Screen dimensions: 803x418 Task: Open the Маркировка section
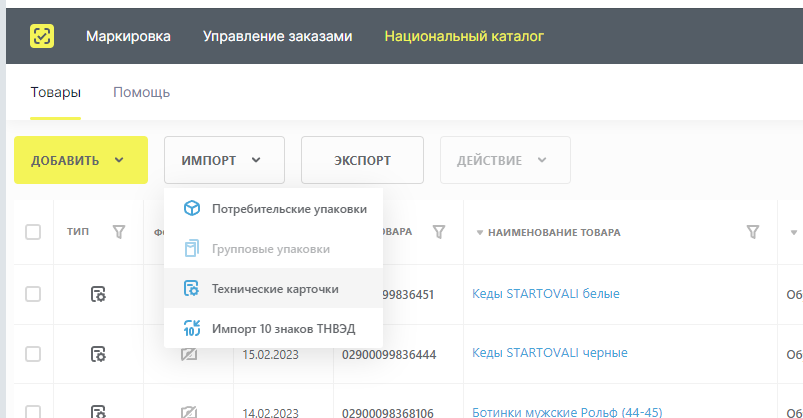(128, 36)
